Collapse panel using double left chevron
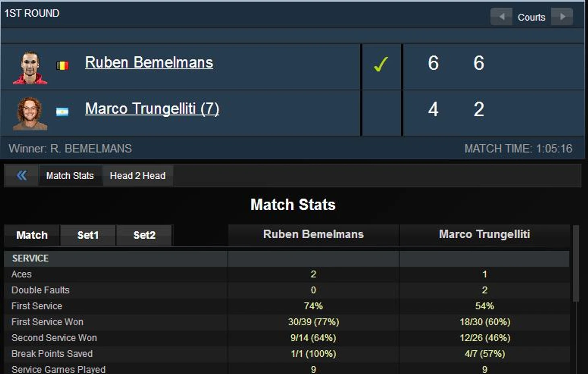 point(22,176)
